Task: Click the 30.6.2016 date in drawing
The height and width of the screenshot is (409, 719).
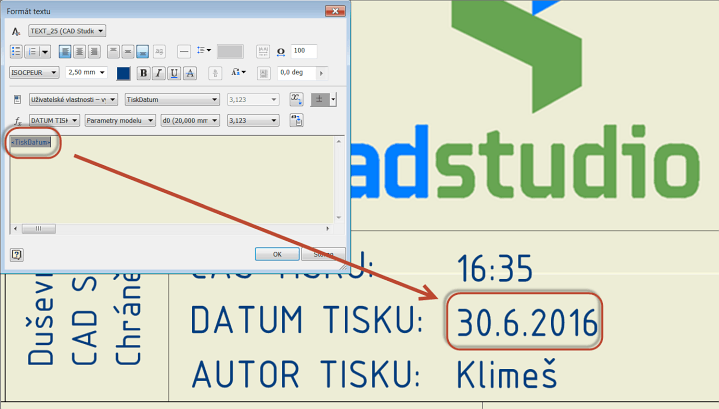Action: 527,323
